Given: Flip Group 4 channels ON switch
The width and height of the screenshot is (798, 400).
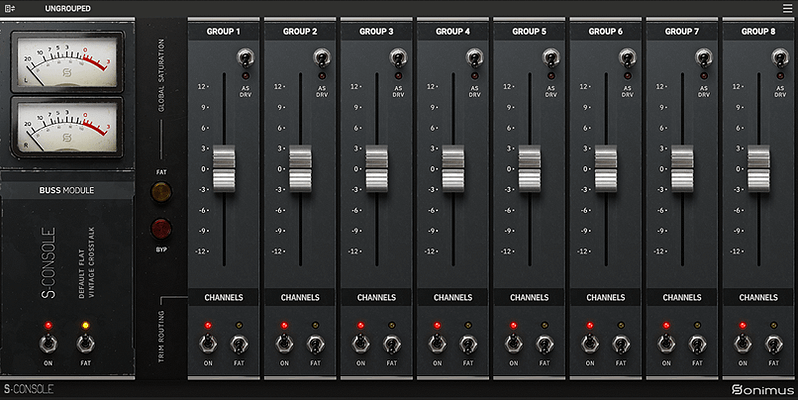Looking at the screenshot, I should tap(437, 344).
